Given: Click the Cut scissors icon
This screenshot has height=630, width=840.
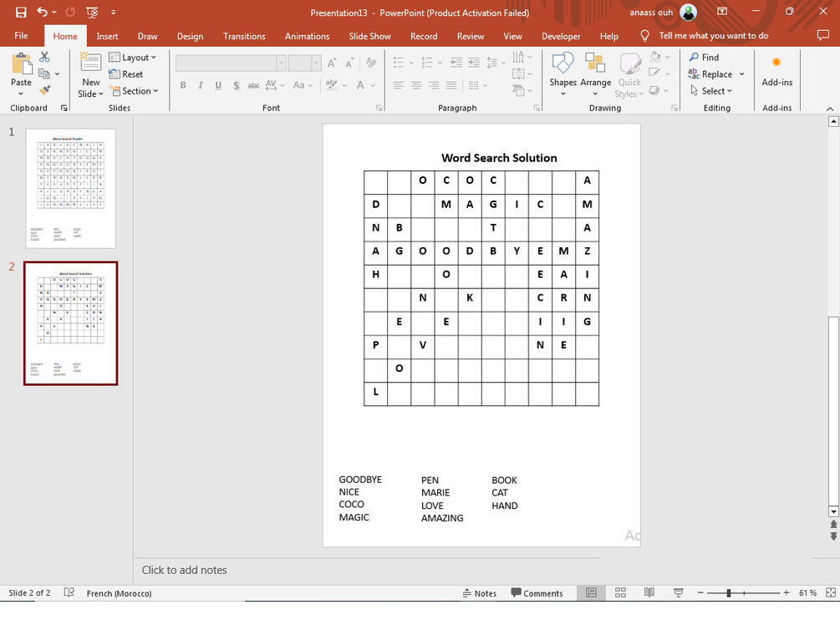Looking at the screenshot, I should tap(44, 57).
